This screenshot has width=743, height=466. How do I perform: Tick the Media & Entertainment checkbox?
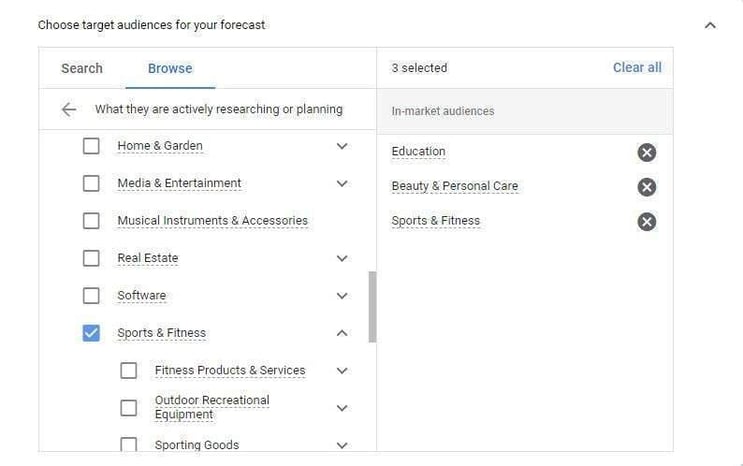[x=91, y=184]
